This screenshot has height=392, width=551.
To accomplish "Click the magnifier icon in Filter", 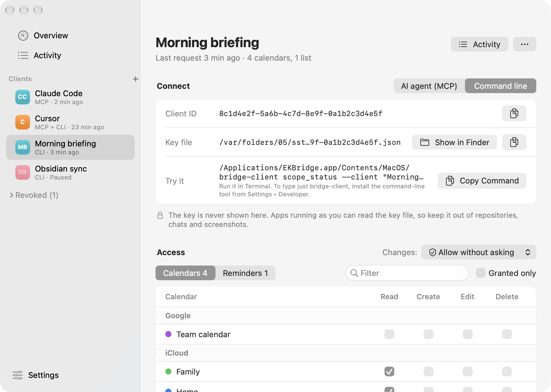I will pos(354,273).
